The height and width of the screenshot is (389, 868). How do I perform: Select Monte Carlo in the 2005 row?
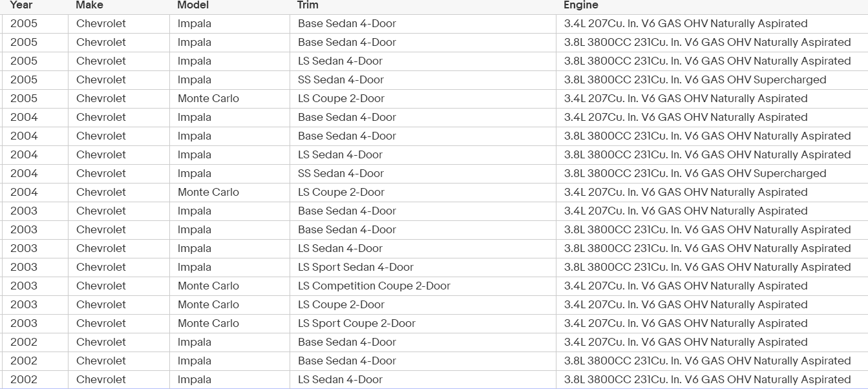229,98
